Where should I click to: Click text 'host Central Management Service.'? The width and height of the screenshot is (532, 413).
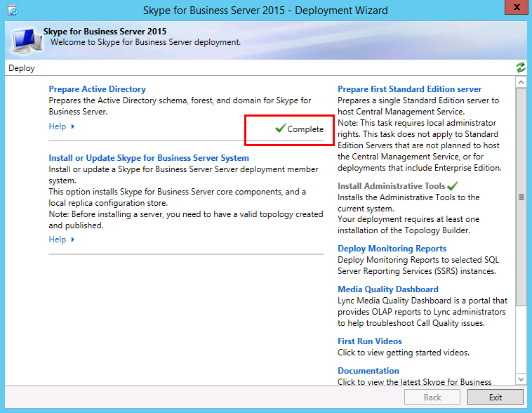(401, 112)
